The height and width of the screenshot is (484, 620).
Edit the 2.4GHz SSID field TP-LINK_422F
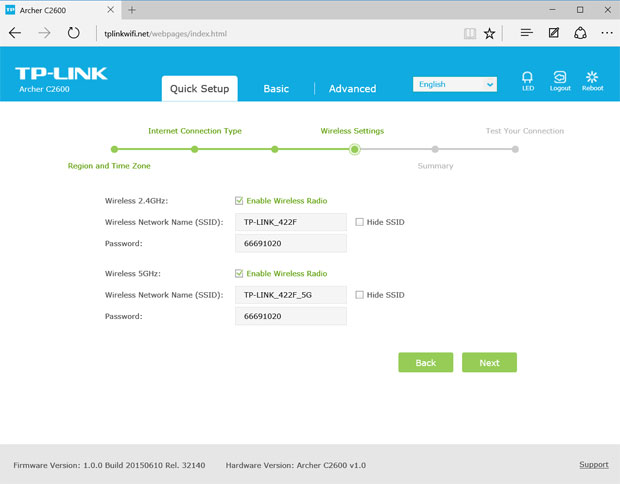(291, 222)
